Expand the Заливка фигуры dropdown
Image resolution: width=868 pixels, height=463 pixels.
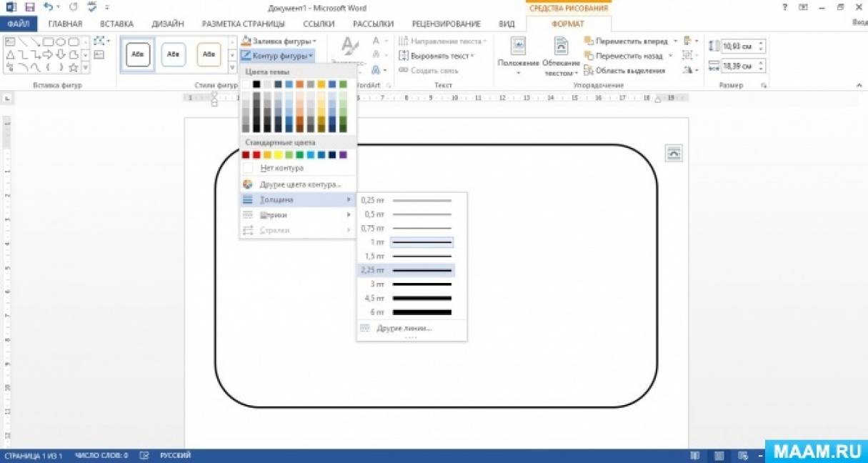314,41
